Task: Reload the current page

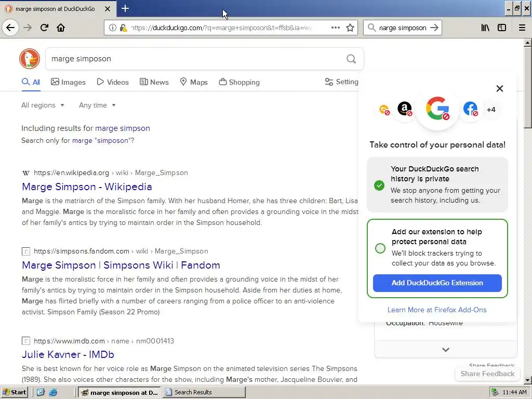Action: 44,28
